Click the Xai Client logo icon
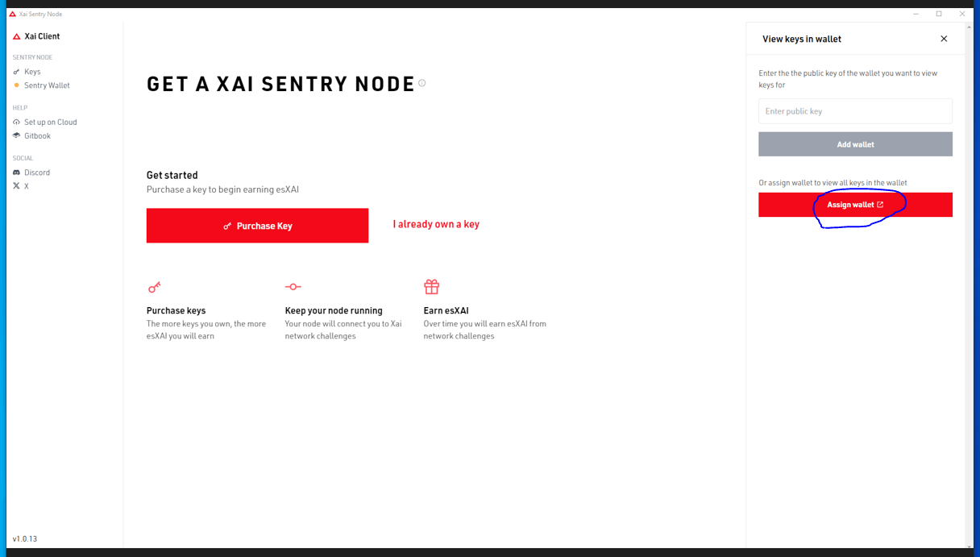This screenshot has width=980, height=557. click(16, 36)
